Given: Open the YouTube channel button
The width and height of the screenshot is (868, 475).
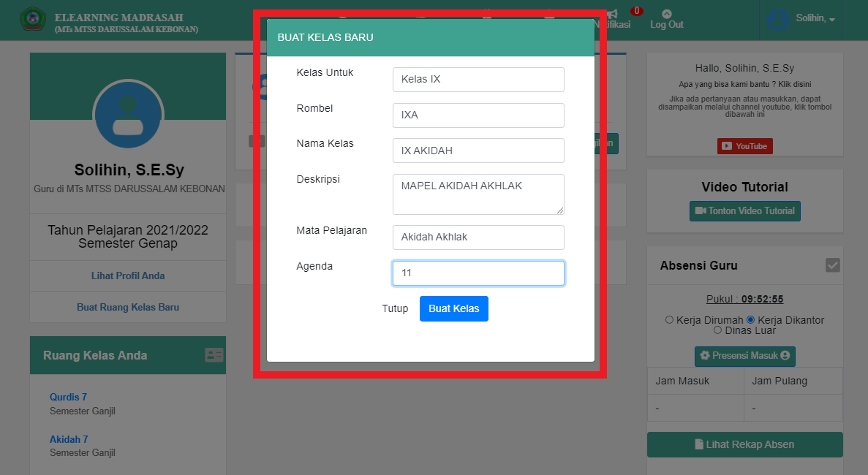Looking at the screenshot, I should tap(744, 146).
